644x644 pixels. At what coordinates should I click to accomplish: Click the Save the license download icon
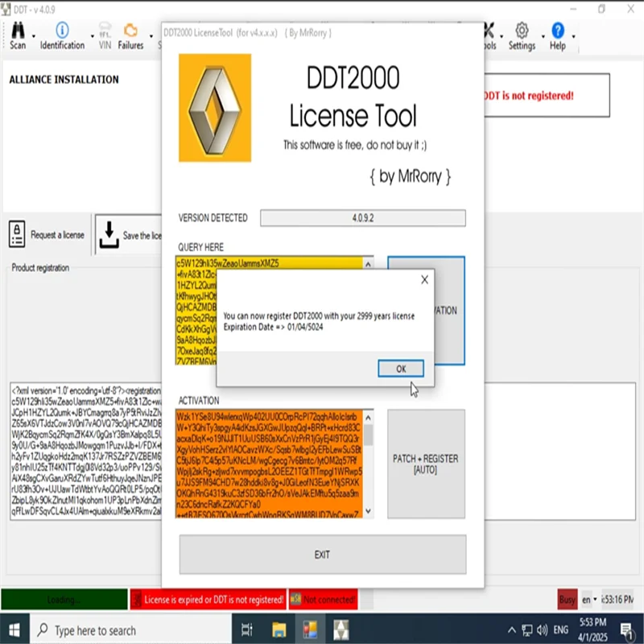[109, 235]
